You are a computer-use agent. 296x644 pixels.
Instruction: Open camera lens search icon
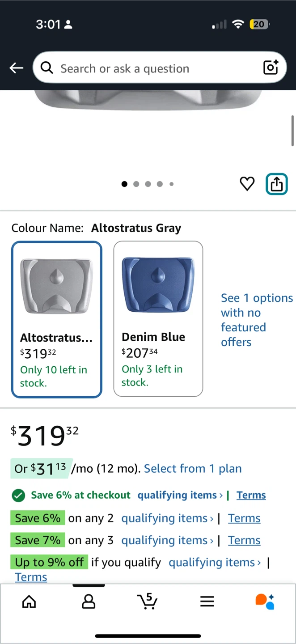pyautogui.click(x=271, y=68)
